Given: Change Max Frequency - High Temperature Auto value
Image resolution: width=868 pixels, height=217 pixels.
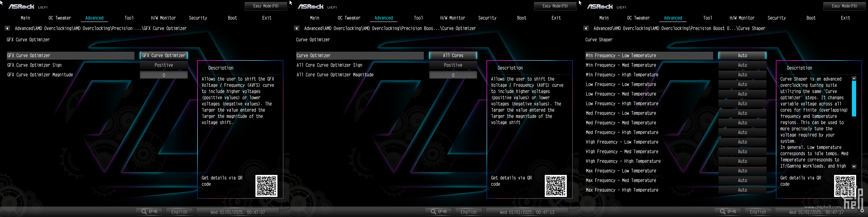Looking at the screenshot, I should tap(742, 190).
